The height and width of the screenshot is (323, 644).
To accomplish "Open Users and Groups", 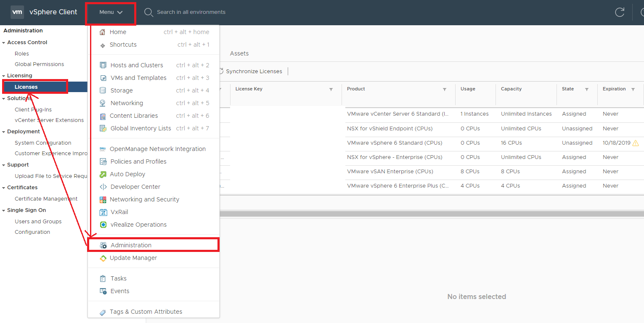I will pos(38,222).
